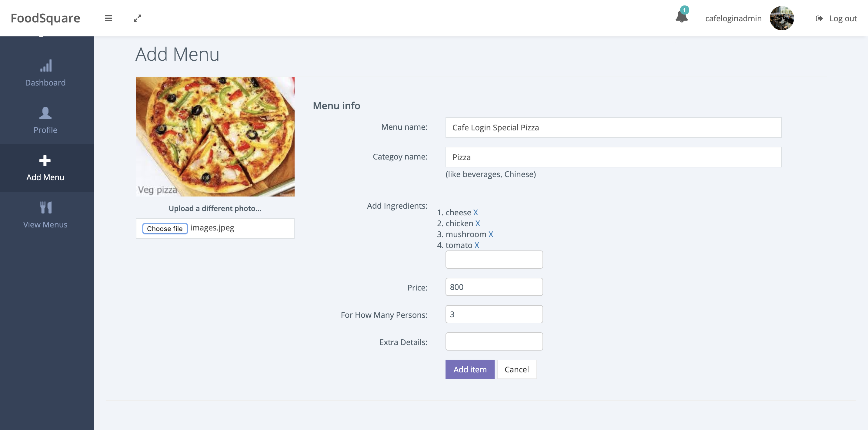Image resolution: width=868 pixels, height=430 pixels.
Task: Click the 'tomato' ingredient text
Action: click(459, 245)
